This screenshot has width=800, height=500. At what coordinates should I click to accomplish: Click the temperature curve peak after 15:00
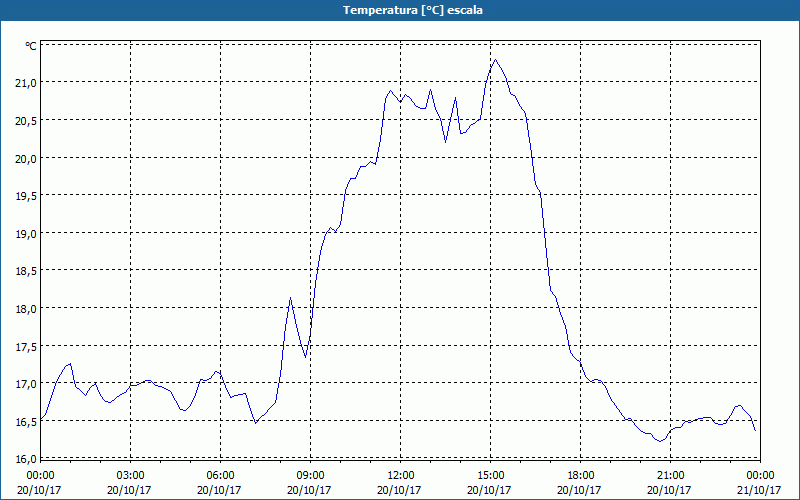(495, 60)
